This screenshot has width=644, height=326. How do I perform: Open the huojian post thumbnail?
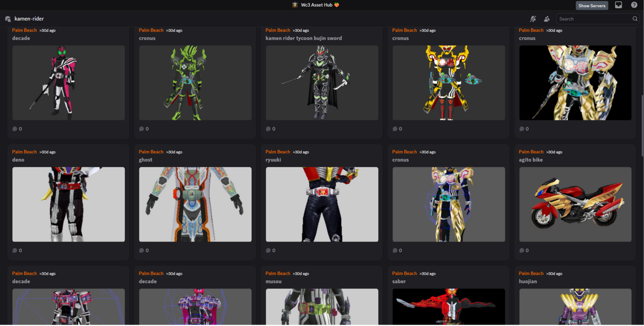point(575,307)
